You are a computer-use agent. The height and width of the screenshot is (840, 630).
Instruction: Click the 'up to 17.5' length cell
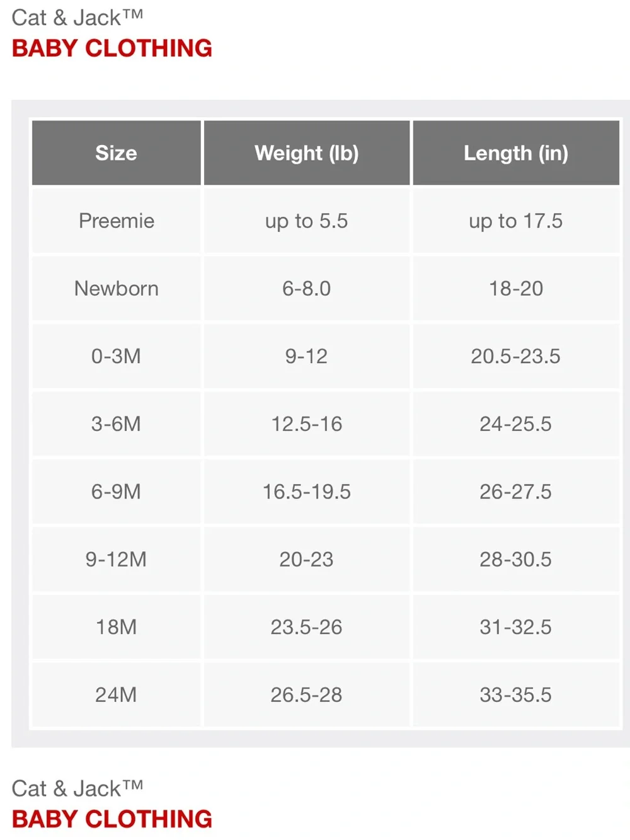516,221
